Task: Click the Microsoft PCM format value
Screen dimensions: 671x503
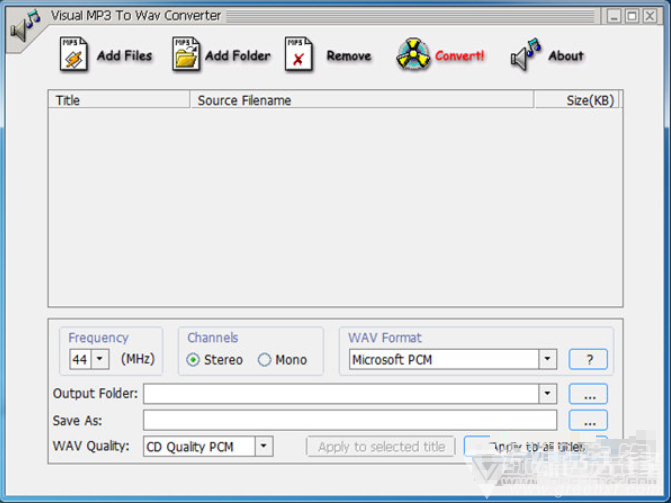Action: pyautogui.click(x=392, y=360)
